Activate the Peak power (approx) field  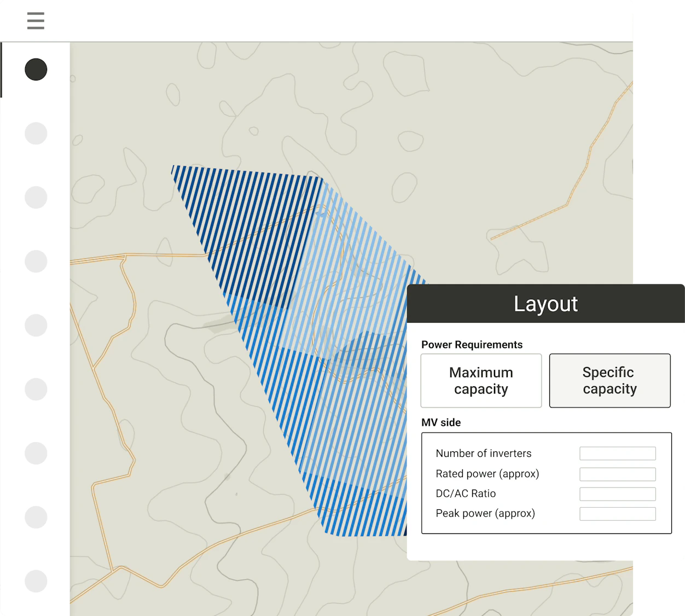tap(618, 514)
